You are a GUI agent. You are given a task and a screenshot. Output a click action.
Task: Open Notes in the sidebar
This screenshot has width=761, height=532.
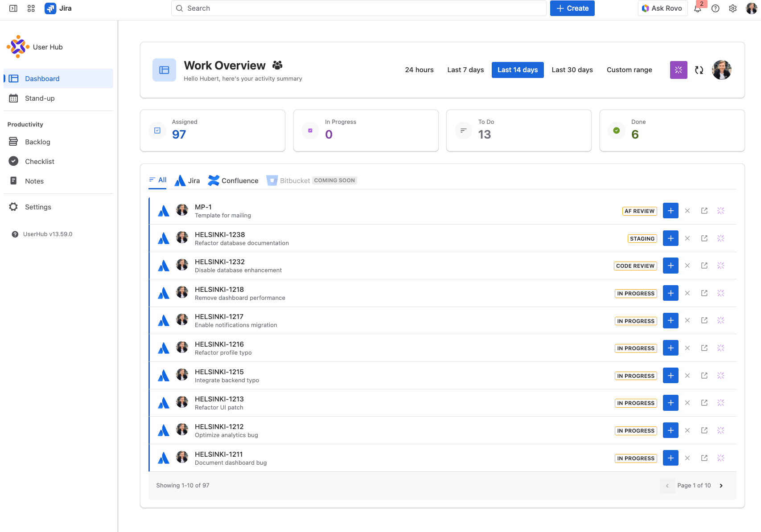coord(58,181)
